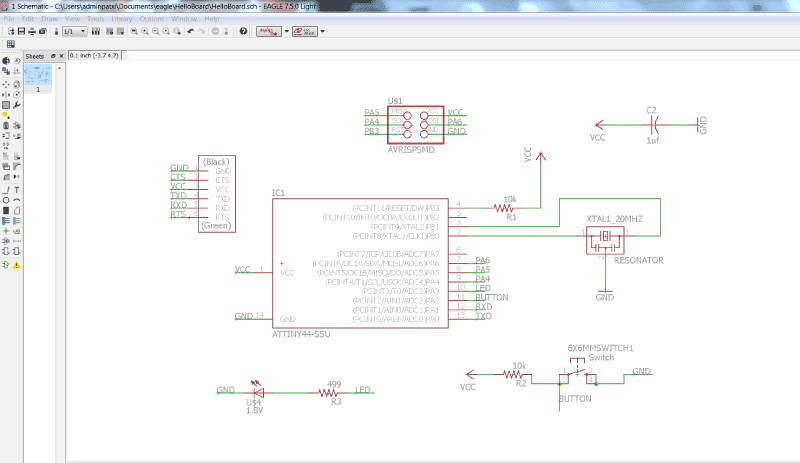Open the Options menu
800x463 pixels.
[152, 19]
